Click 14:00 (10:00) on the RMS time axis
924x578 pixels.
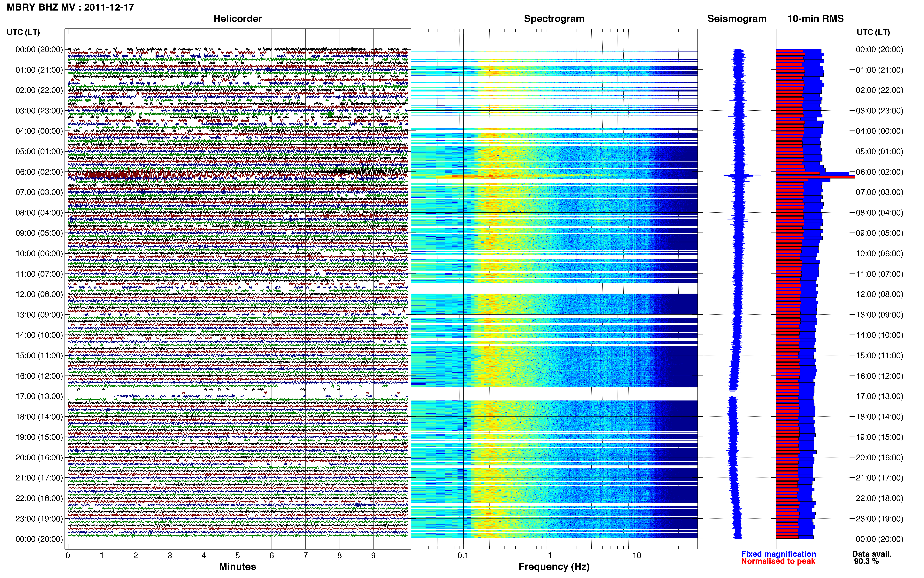880,335
